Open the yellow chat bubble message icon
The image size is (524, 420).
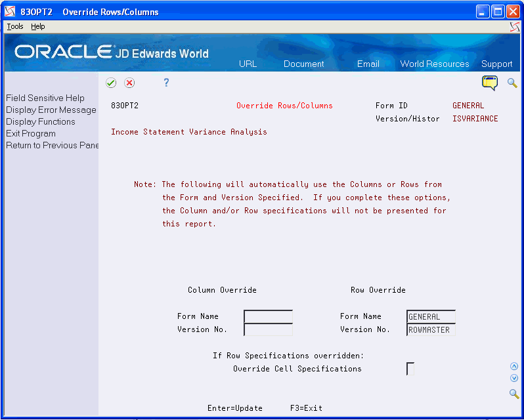coord(490,83)
